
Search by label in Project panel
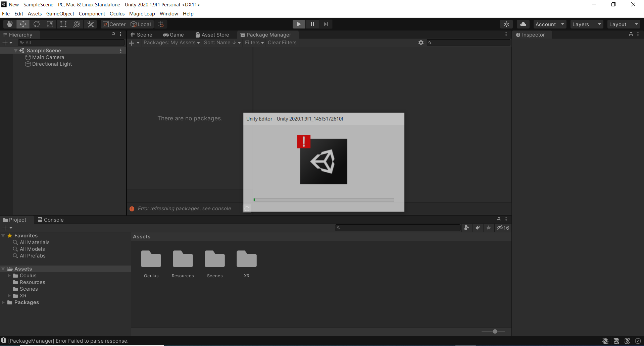(x=478, y=228)
